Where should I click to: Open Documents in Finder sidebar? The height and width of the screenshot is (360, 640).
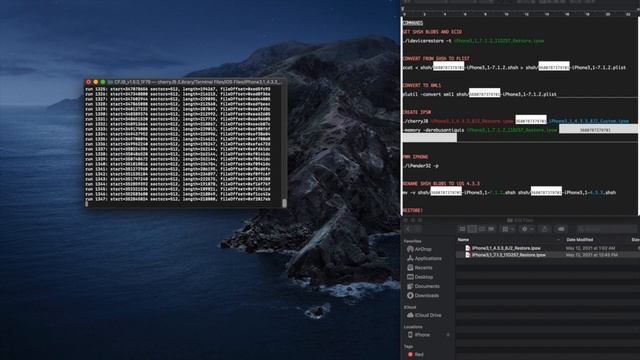click(x=423, y=287)
